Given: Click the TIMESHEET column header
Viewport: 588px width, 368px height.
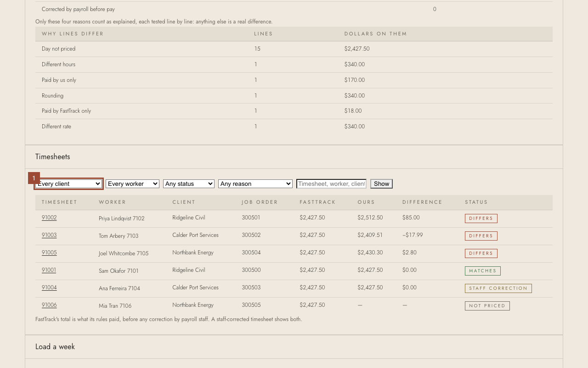Looking at the screenshot, I should coord(59,202).
